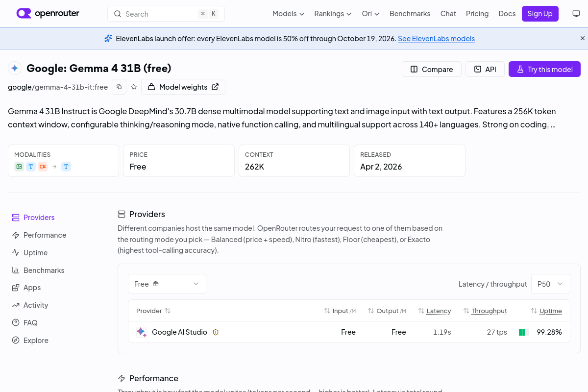
Task: Open the Free variant dropdown
Action: pyautogui.click(x=167, y=284)
